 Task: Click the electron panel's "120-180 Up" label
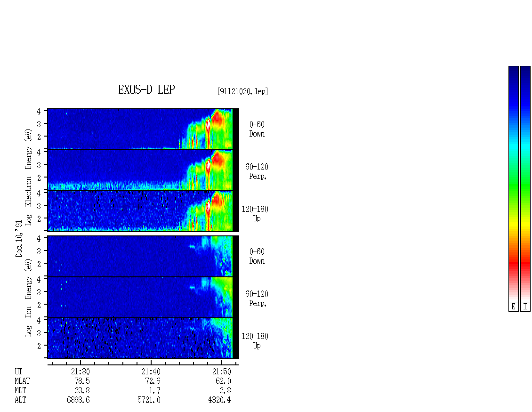coord(255,214)
